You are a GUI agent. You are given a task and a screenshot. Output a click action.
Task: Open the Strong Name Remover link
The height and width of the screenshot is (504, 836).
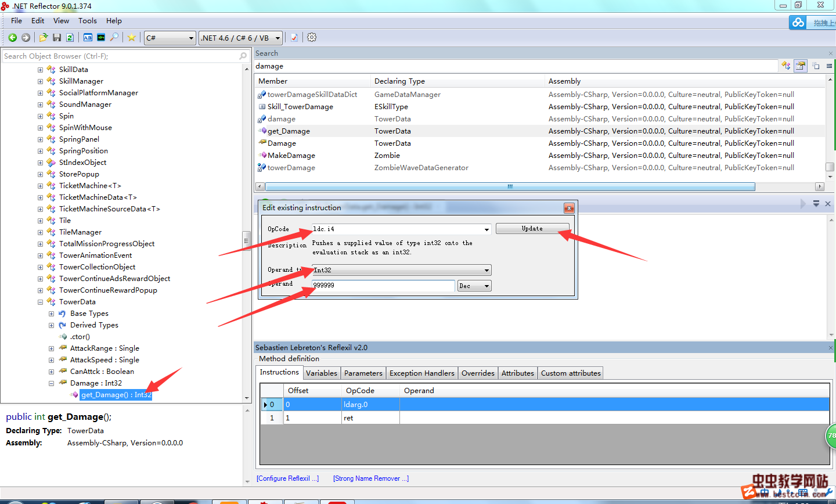click(x=371, y=479)
